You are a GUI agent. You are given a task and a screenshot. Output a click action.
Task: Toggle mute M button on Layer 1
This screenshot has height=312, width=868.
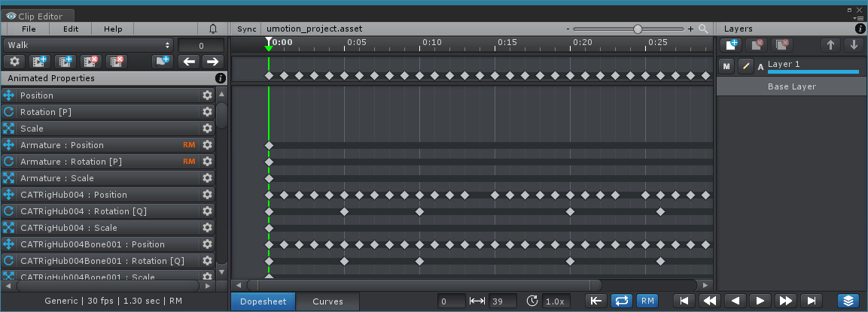726,66
